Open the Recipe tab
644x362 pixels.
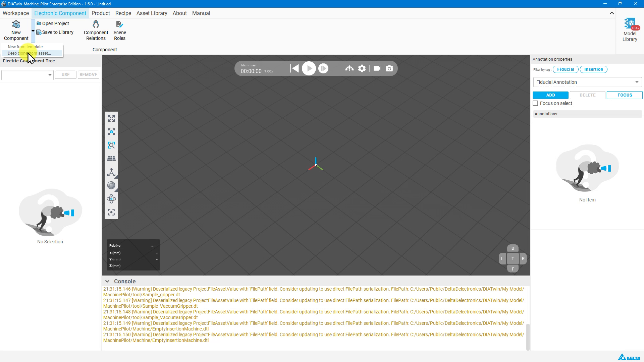[x=123, y=13]
